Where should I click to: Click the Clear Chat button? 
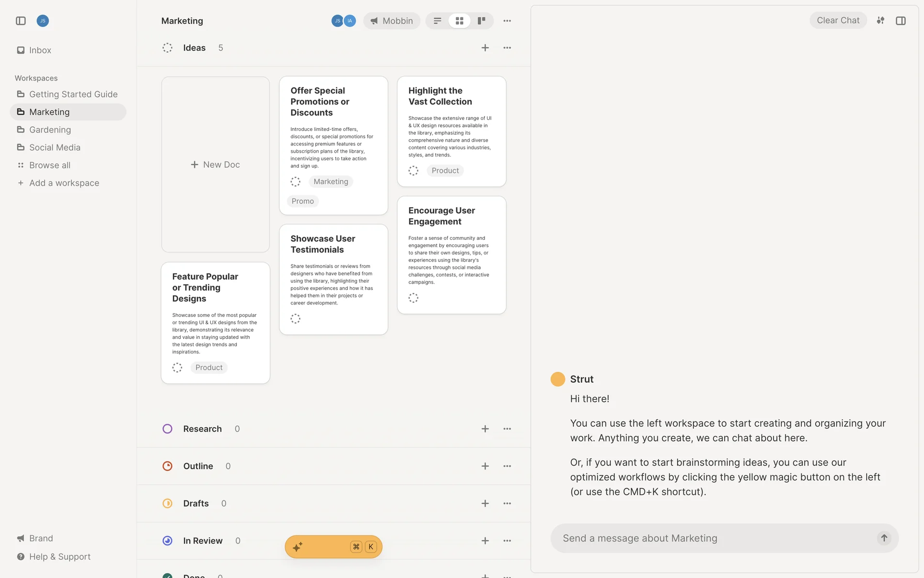pos(838,20)
